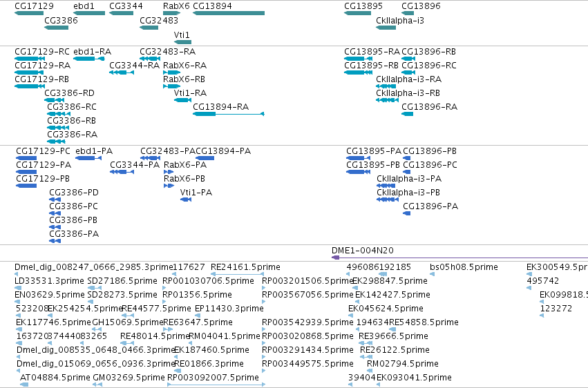The width and height of the screenshot is (588, 388).
Task: Click the CG13895-RA transcript label
Action: 372,51
